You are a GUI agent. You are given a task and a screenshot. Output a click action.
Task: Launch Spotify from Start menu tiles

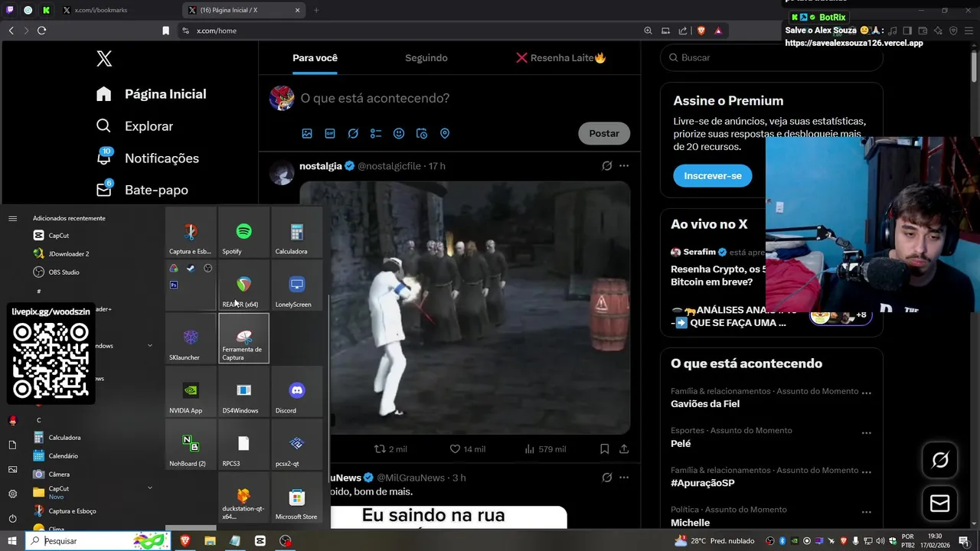pyautogui.click(x=243, y=233)
